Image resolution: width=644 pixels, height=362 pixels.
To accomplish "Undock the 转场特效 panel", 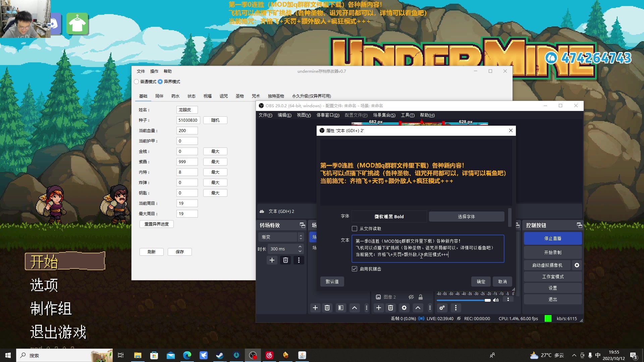I will [302, 225].
